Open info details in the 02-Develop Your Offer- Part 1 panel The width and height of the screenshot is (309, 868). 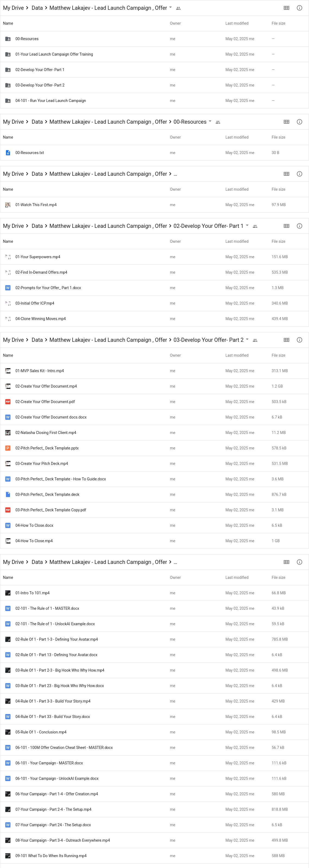click(x=299, y=226)
